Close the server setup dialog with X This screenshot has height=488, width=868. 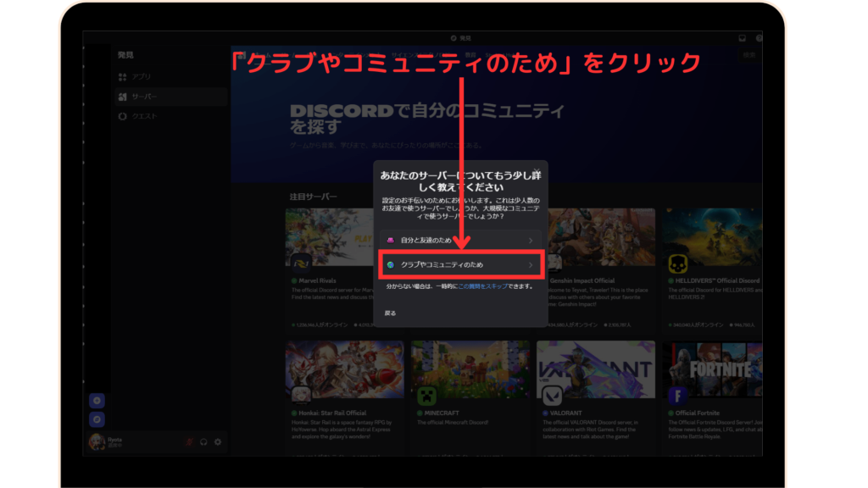pyautogui.click(x=537, y=171)
